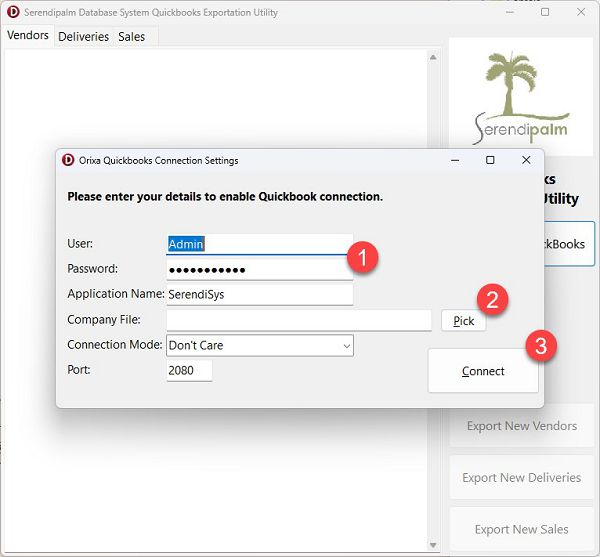
Task: Click Export New Vendors button
Action: click(522, 426)
